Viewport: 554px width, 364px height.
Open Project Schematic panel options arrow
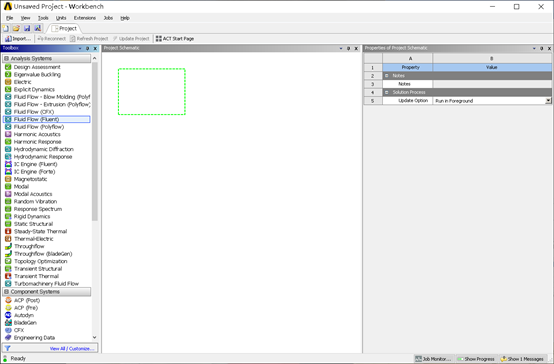pyautogui.click(x=341, y=48)
